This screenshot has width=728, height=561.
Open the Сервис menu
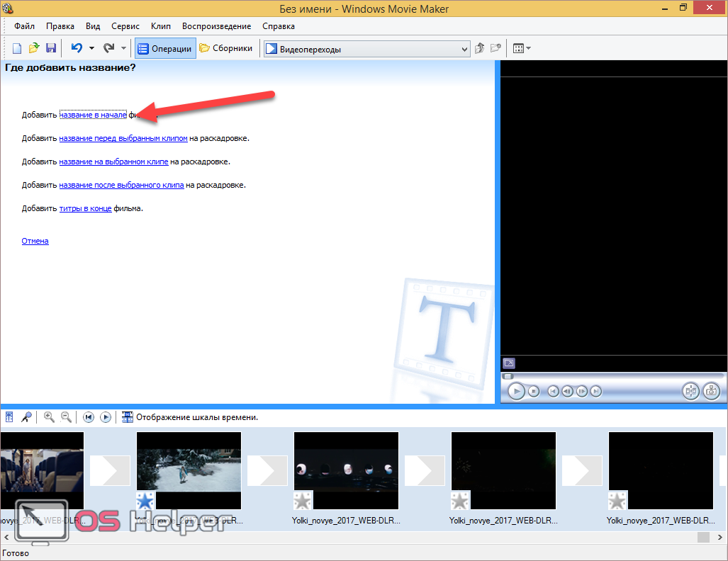coord(125,26)
